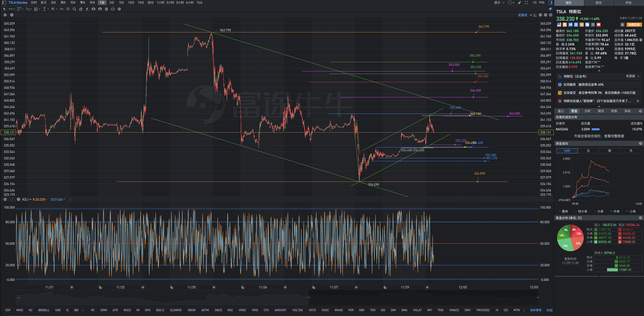The width and height of the screenshot is (644, 316).
Task: Toggle drawing visibility eye icon
Action: [93, 9]
